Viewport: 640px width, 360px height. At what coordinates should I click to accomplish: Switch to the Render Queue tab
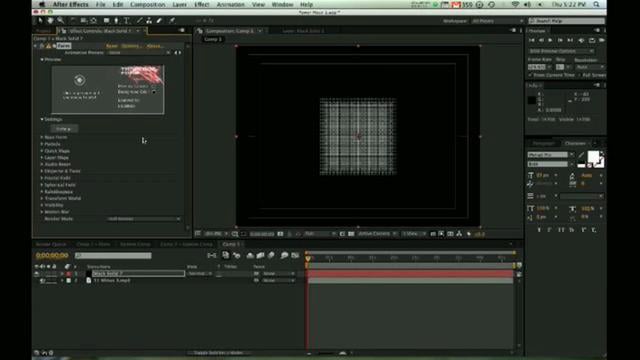(x=51, y=244)
